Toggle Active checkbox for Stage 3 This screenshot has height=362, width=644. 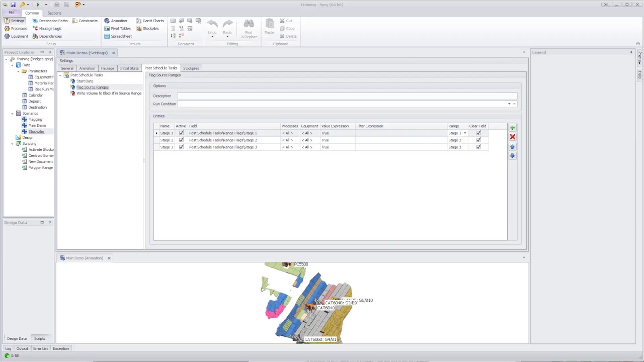[181, 147]
